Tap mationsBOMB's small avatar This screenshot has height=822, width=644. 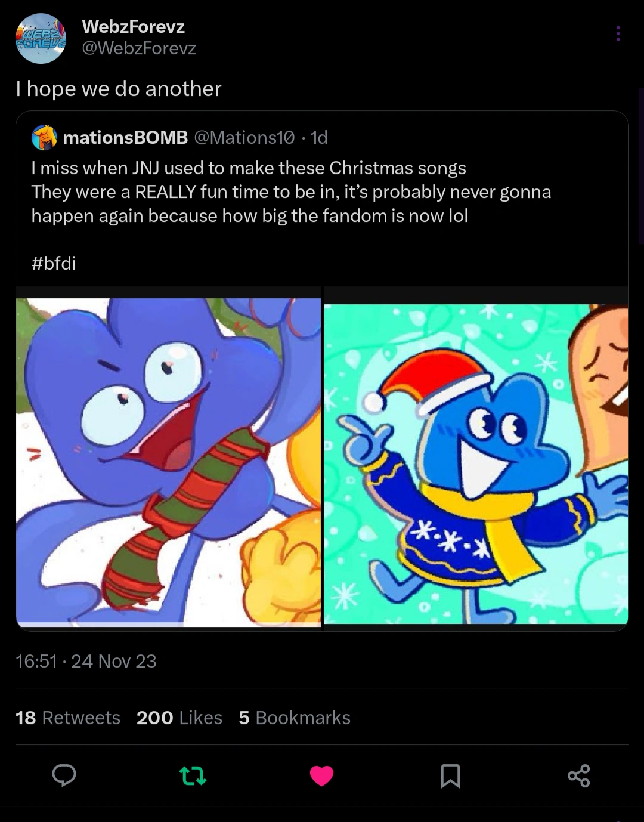click(44, 138)
